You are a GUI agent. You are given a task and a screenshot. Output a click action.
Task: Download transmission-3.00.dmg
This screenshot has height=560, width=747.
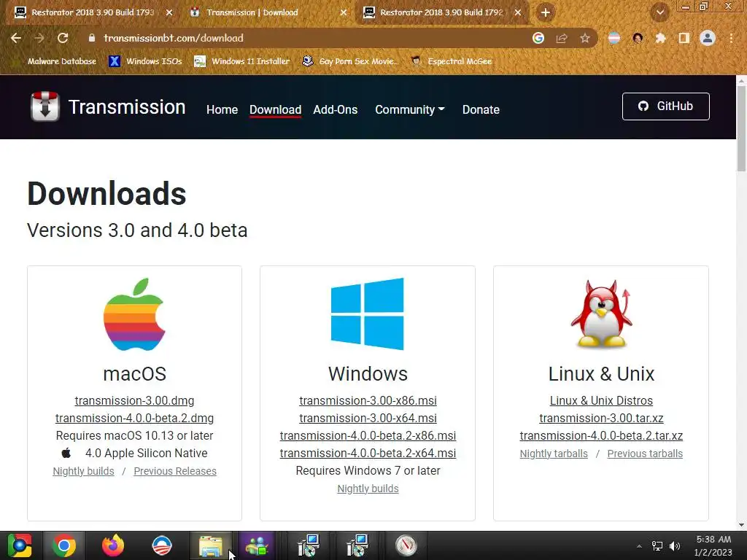point(134,400)
